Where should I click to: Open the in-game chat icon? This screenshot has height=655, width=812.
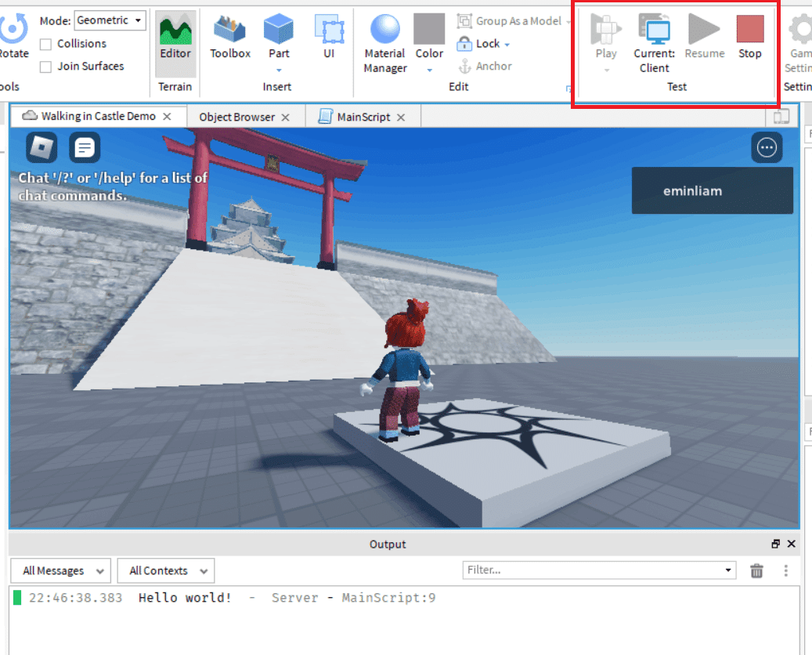pos(85,147)
